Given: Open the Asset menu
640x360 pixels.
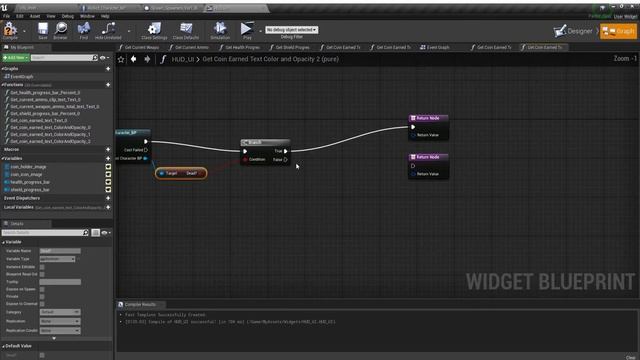Looking at the screenshot, I should coord(35,16).
